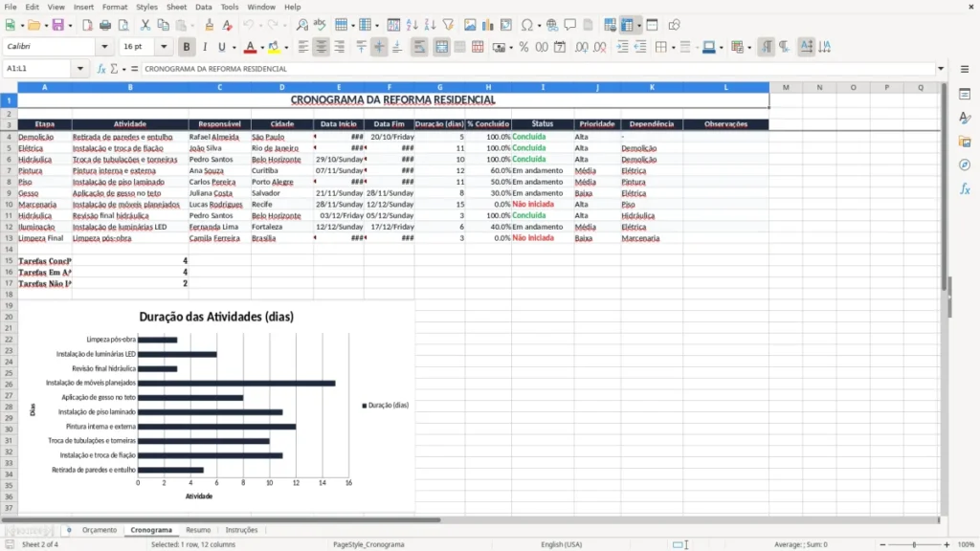Switch to the Instruções sheet tab
Image resolution: width=980 pixels, height=551 pixels.
pos(241,530)
